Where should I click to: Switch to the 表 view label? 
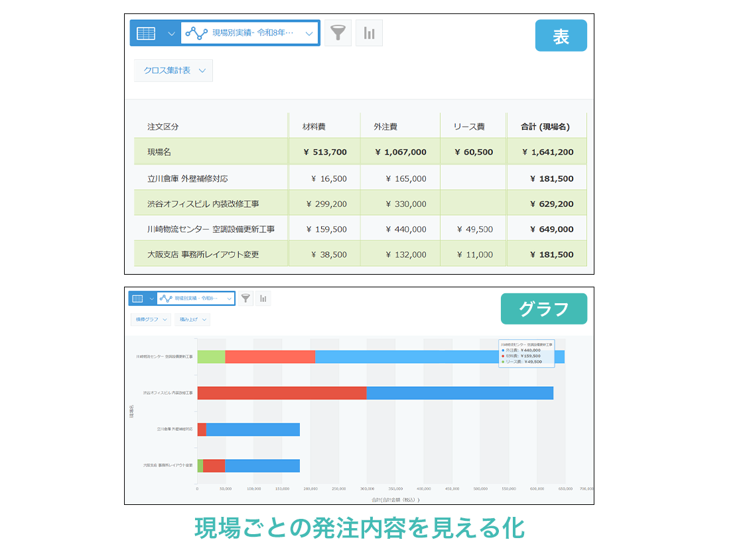561,35
